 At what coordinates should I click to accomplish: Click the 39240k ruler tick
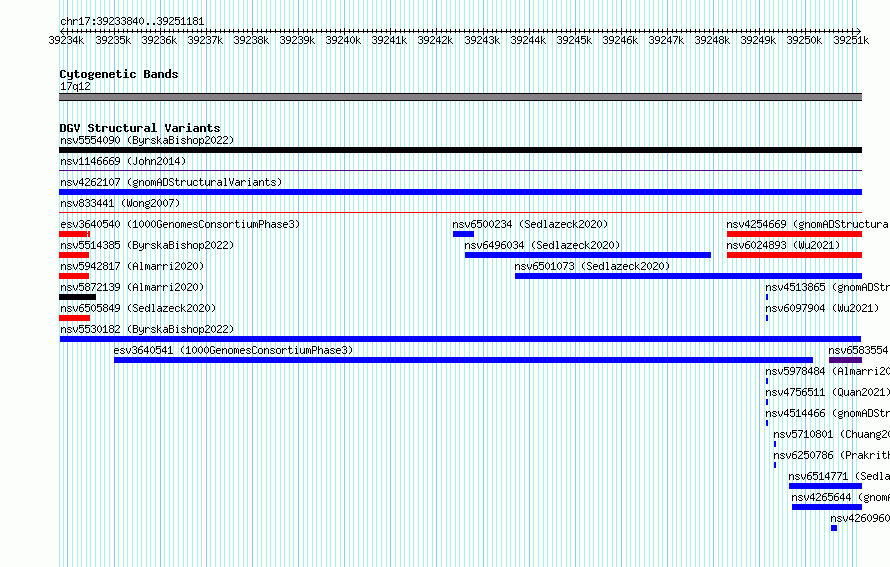click(343, 40)
